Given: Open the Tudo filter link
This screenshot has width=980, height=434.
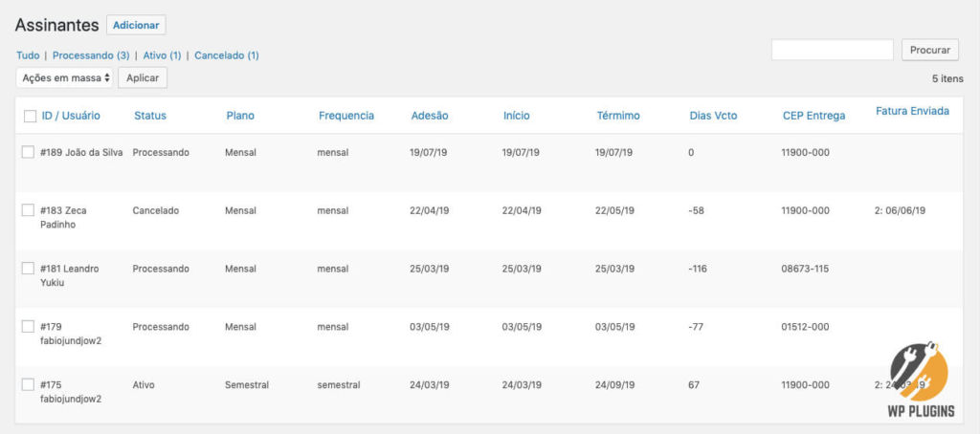Looking at the screenshot, I should coord(28,55).
